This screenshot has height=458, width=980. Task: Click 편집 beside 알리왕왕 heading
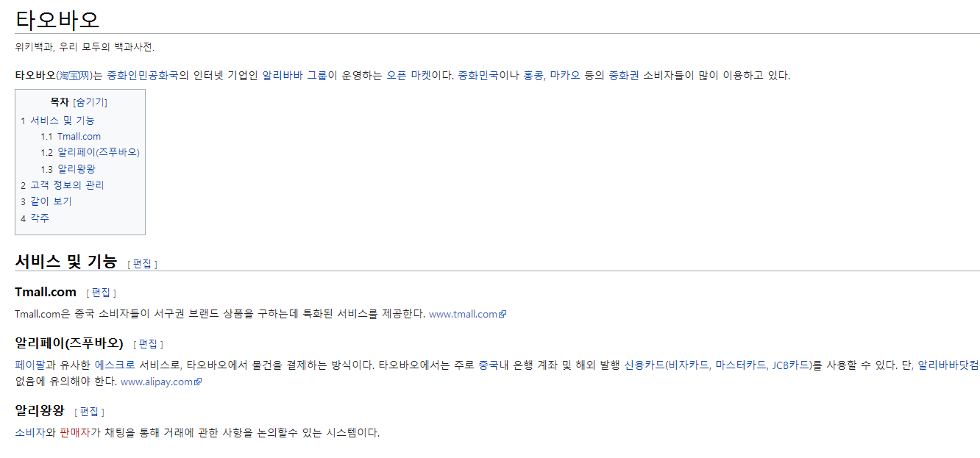[x=89, y=412]
